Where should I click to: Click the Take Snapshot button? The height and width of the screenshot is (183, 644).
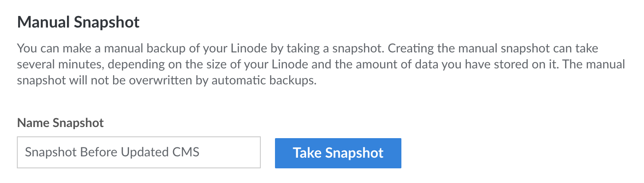click(x=338, y=153)
